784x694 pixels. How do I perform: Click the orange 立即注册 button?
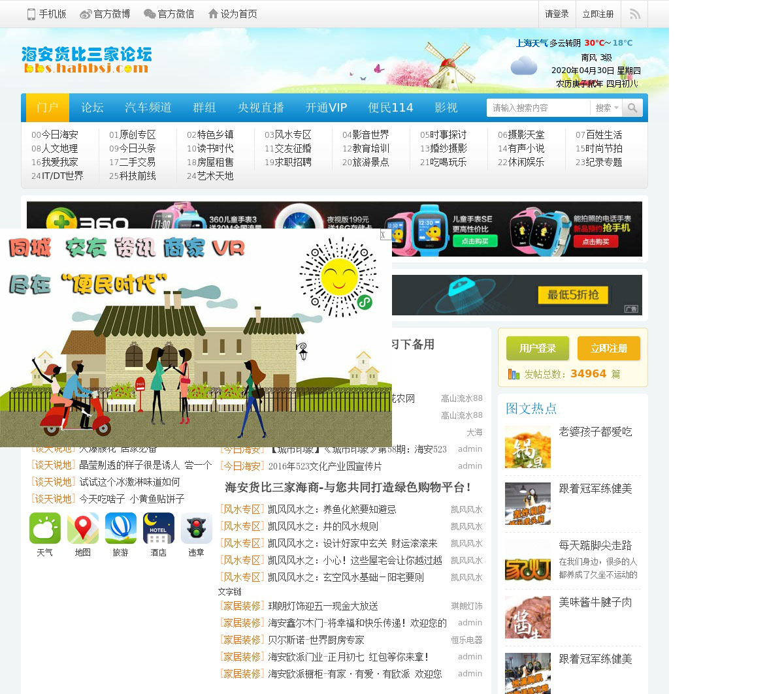608,348
